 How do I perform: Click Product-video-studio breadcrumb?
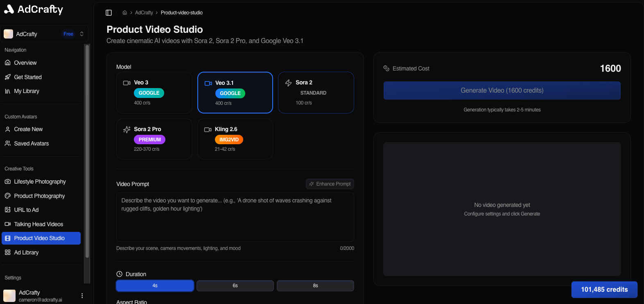(x=182, y=13)
